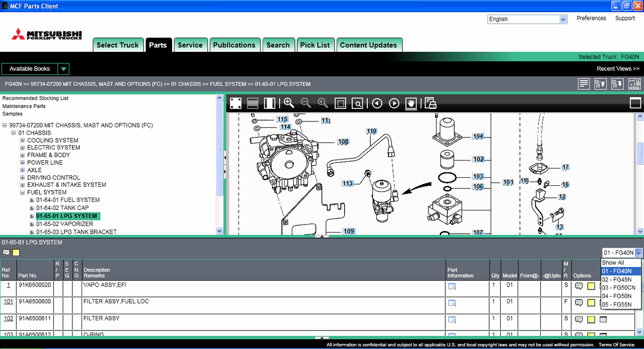Open the Available Books dropdown arrow

point(63,69)
